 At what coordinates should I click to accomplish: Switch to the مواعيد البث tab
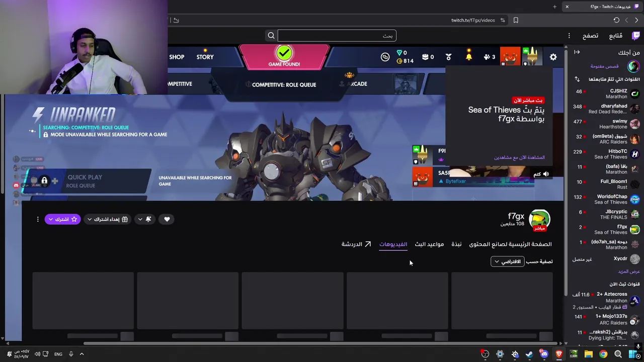click(x=429, y=244)
